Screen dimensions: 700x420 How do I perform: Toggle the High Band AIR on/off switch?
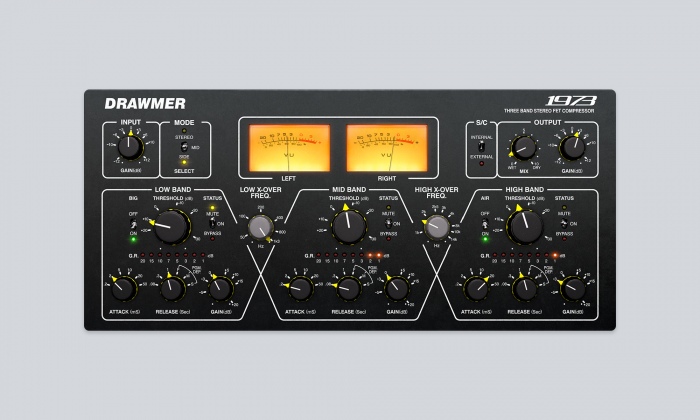point(485,223)
